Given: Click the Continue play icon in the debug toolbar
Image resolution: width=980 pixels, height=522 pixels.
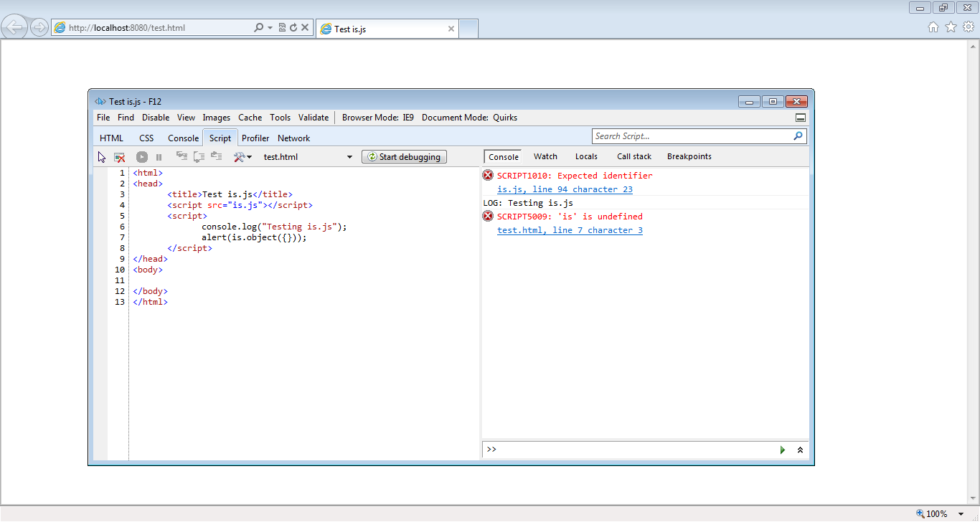Looking at the screenshot, I should click(142, 157).
